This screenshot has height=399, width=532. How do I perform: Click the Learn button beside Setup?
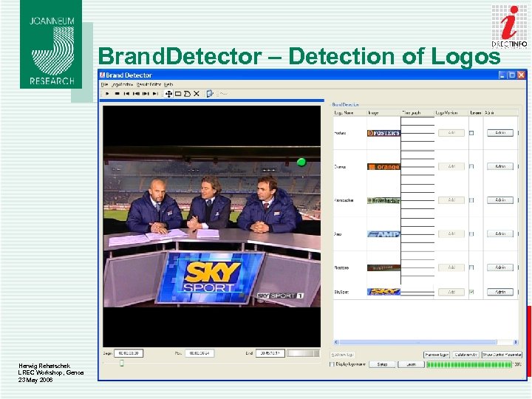[411, 364]
